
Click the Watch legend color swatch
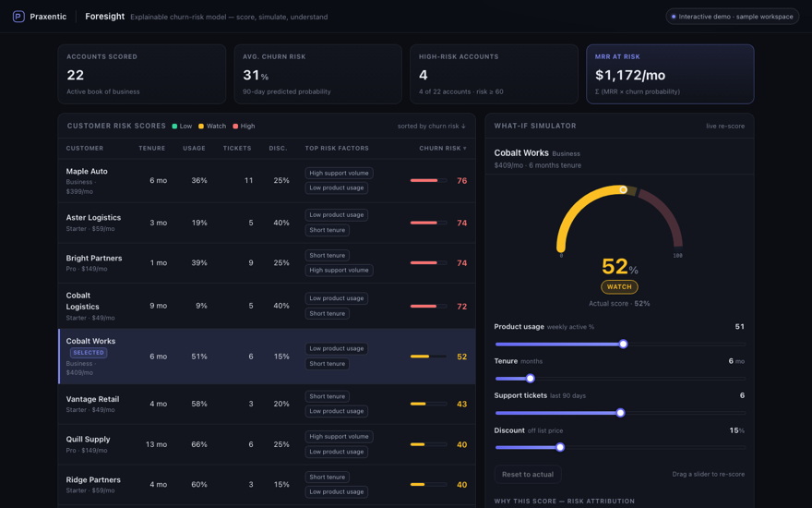tap(201, 126)
